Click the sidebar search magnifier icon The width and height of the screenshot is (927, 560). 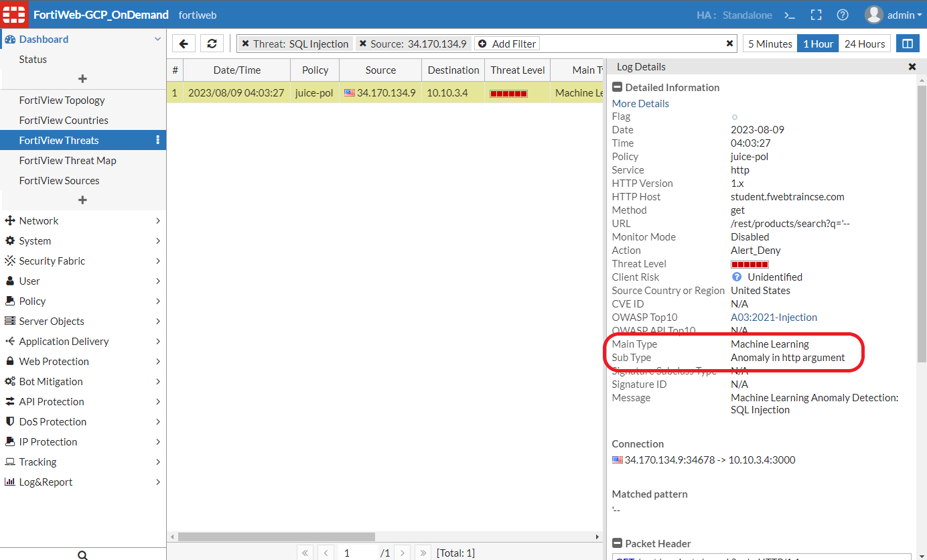tap(83, 555)
